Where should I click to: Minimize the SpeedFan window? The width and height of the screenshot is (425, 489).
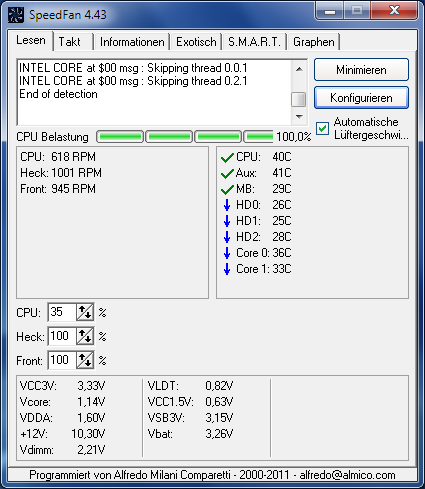click(330, 12)
